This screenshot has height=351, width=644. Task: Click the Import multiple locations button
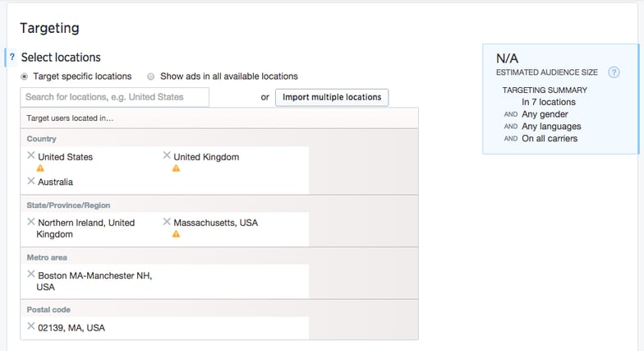click(332, 97)
